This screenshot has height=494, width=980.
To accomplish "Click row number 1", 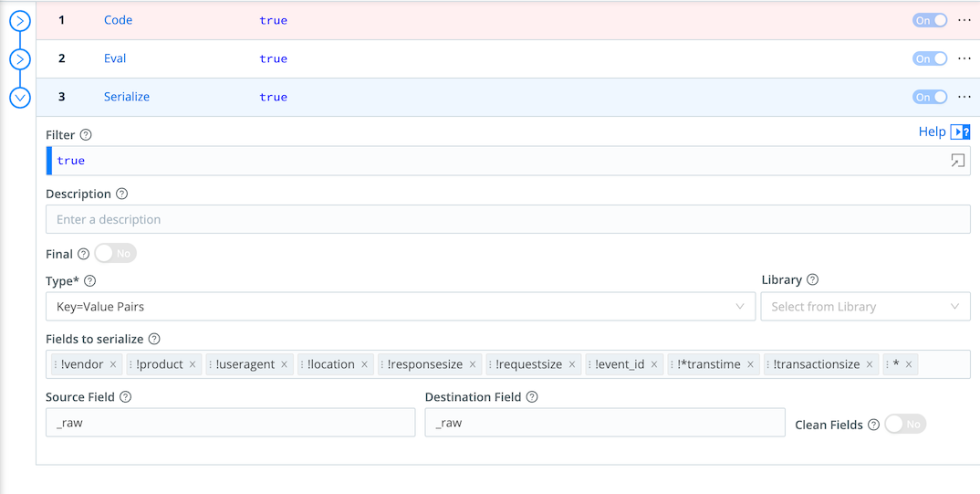I will click(61, 20).
